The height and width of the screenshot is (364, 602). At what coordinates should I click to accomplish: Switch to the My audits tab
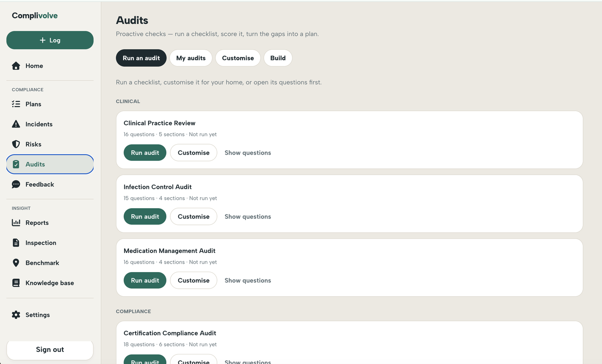point(191,58)
